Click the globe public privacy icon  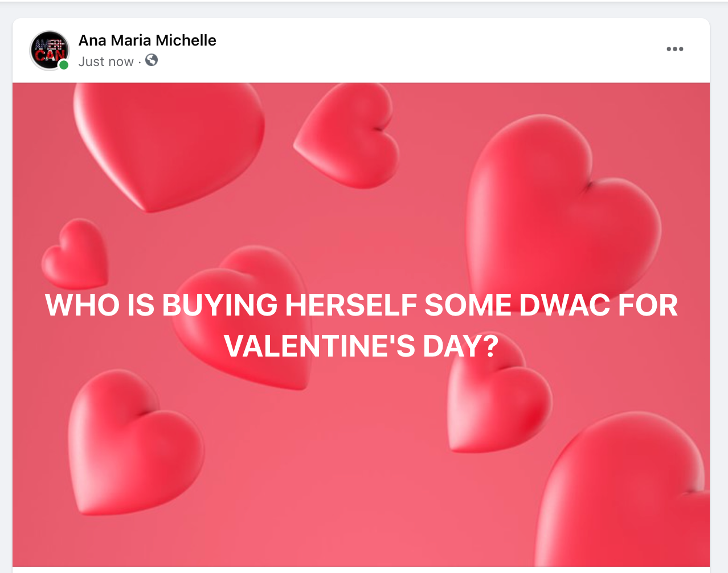point(152,60)
